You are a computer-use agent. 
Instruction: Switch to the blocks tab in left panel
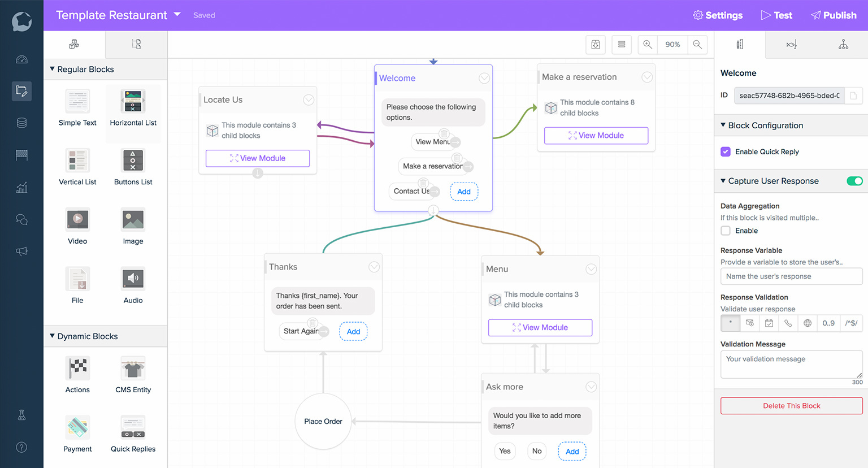tap(74, 44)
